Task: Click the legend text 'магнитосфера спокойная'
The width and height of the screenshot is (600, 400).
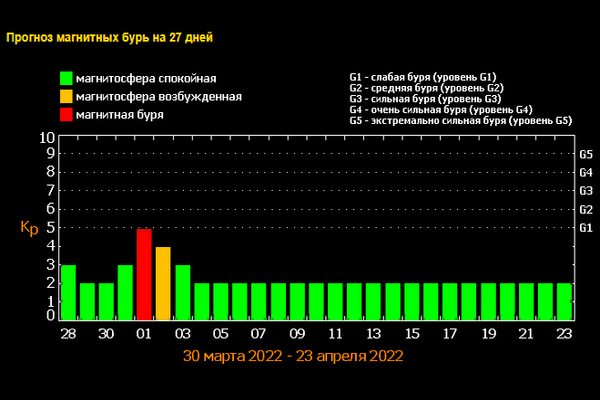Action: click(146, 79)
